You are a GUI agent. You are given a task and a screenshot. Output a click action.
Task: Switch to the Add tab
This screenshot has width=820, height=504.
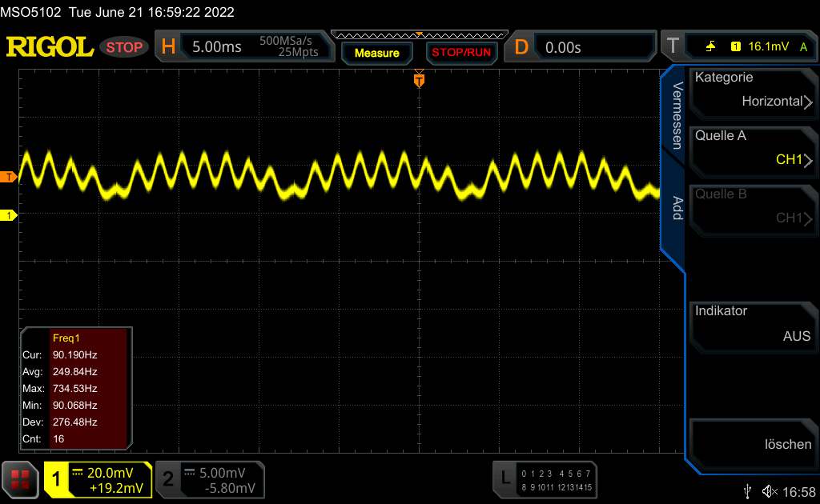pos(676,208)
